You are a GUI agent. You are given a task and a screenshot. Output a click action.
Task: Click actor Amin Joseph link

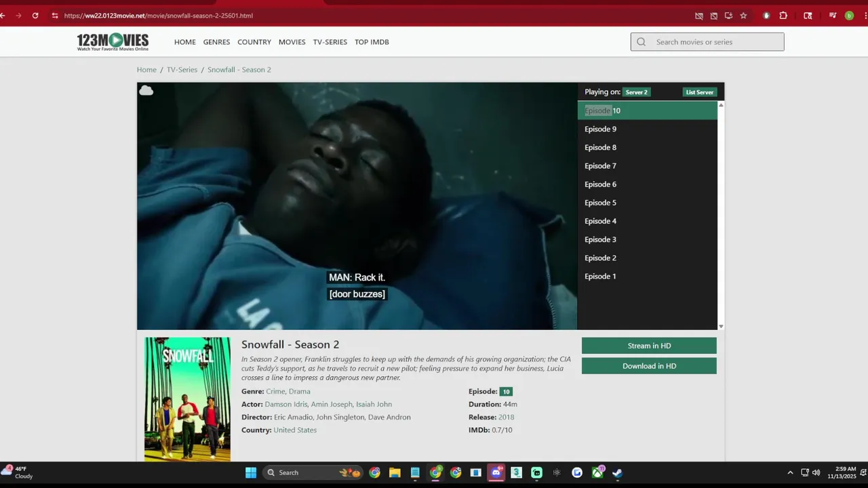(332, 404)
